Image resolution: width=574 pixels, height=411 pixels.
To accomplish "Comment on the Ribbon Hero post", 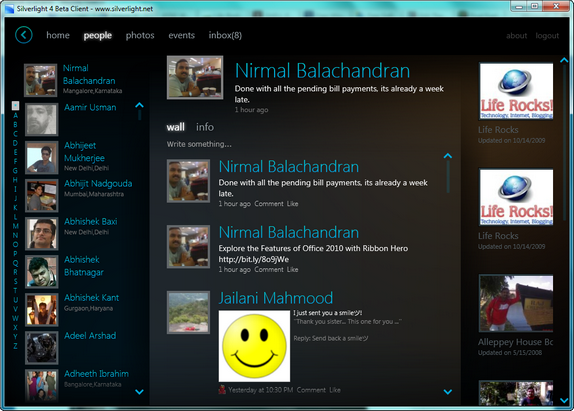I will pos(269,270).
